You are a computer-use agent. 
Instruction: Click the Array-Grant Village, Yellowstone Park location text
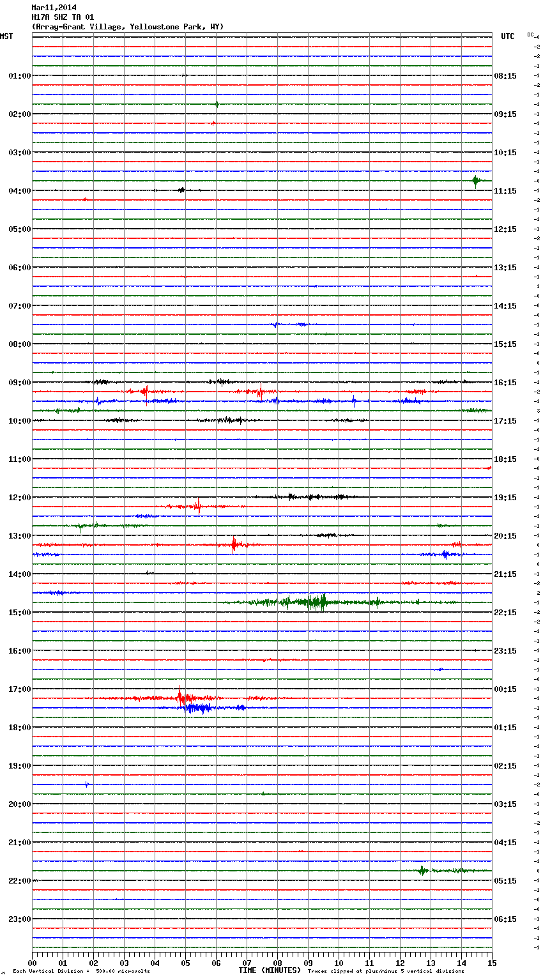pos(128,27)
